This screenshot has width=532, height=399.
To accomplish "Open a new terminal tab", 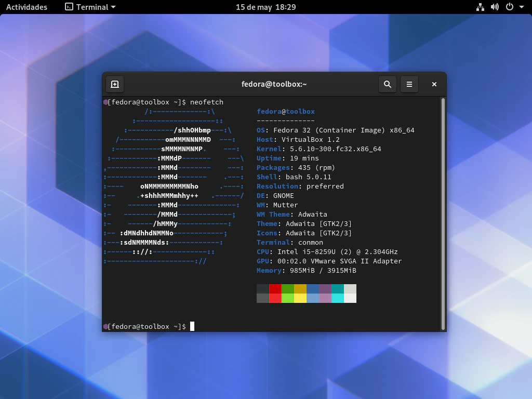I will coord(115,84).
